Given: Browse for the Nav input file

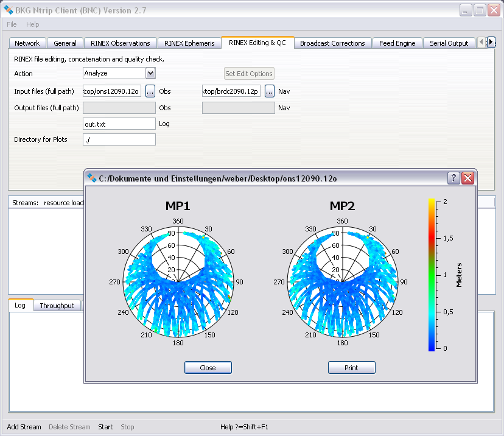Looking at the screenshot, I should click(x=270, y=91).
